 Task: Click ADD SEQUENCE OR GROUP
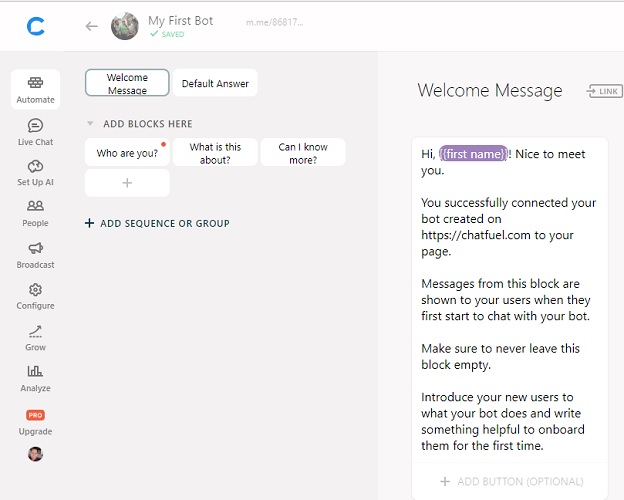click(157, 223)
